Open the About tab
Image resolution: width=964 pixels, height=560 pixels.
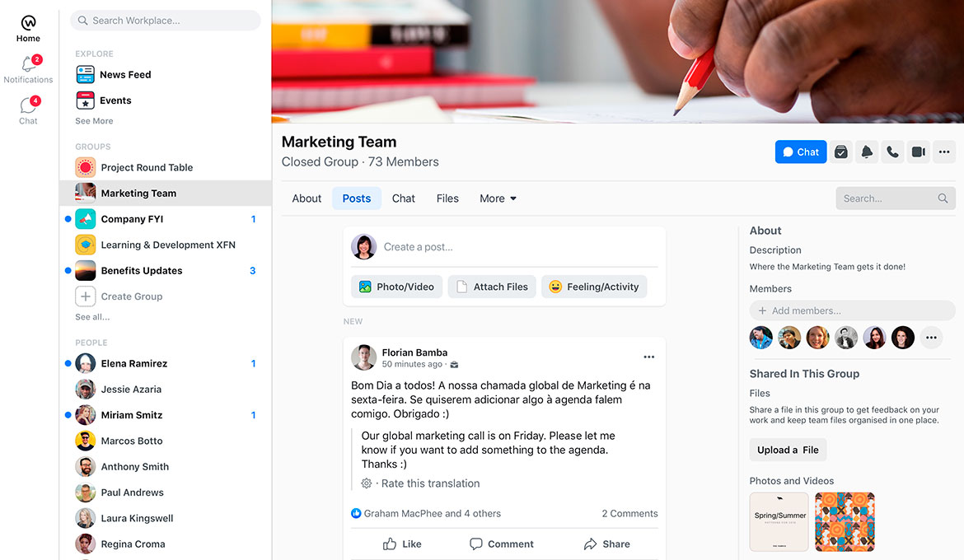click(x=307, y=198)
